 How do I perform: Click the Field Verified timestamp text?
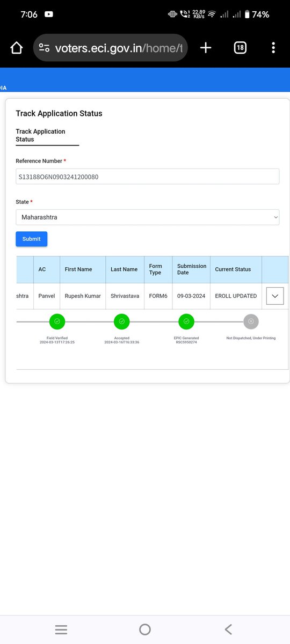57,342
